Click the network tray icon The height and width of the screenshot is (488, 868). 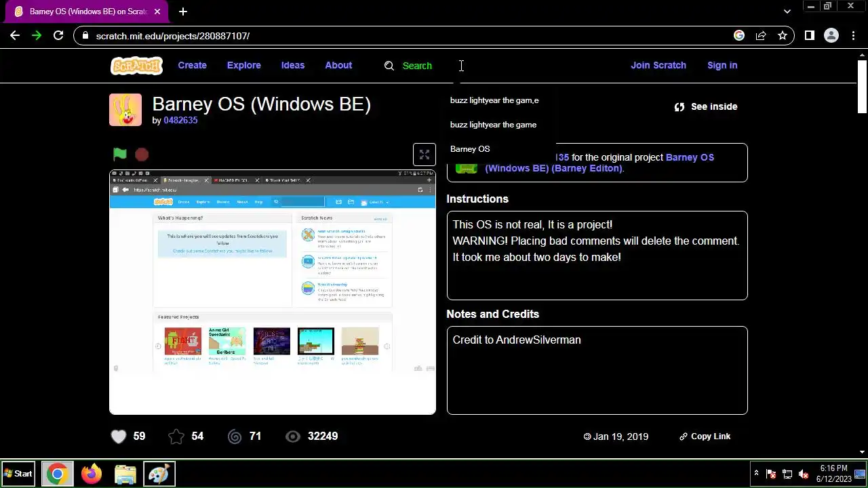coord(787,474)
